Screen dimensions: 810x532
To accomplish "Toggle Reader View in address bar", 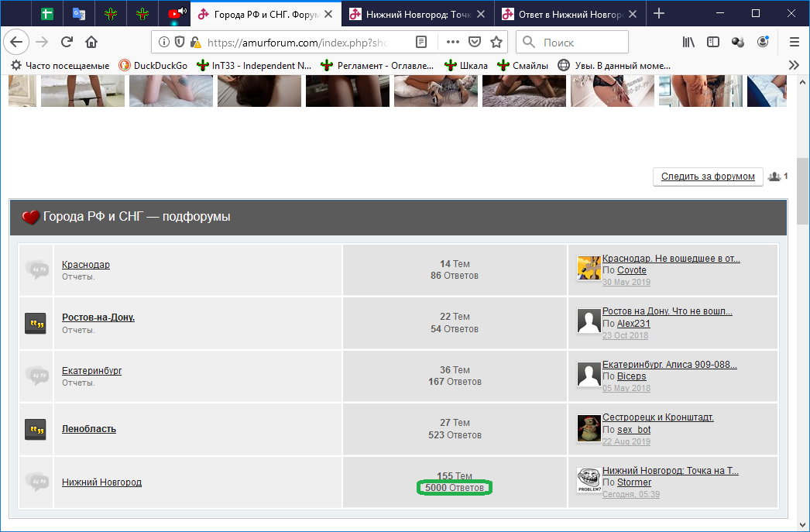I will (x=420, y=42).
